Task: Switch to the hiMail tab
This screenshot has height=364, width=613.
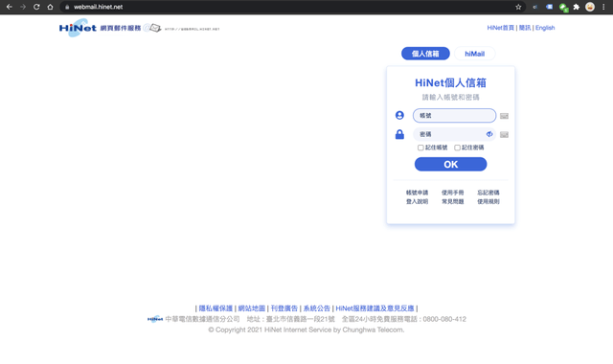Action: 475,54
